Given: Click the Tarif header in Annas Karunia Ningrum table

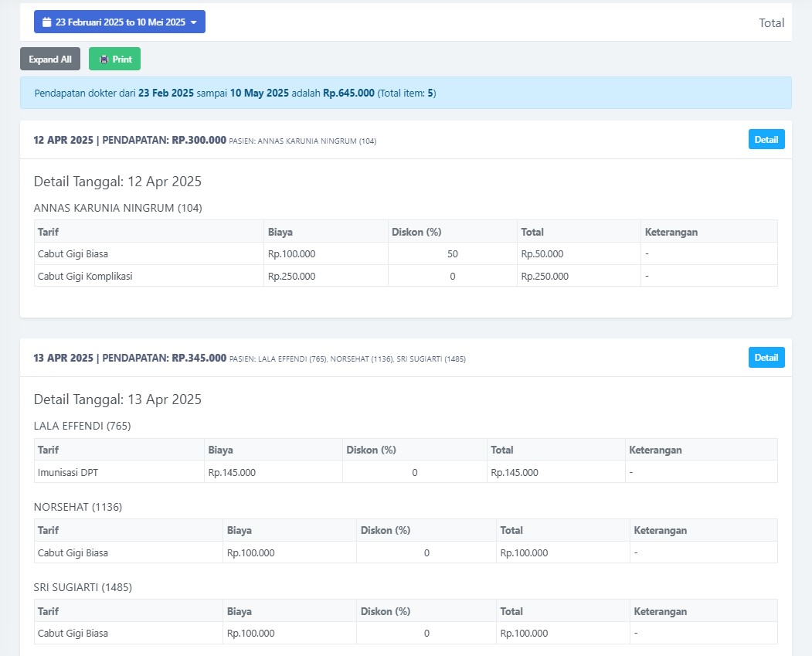Looking at the screenshot, I should point(49,232).
